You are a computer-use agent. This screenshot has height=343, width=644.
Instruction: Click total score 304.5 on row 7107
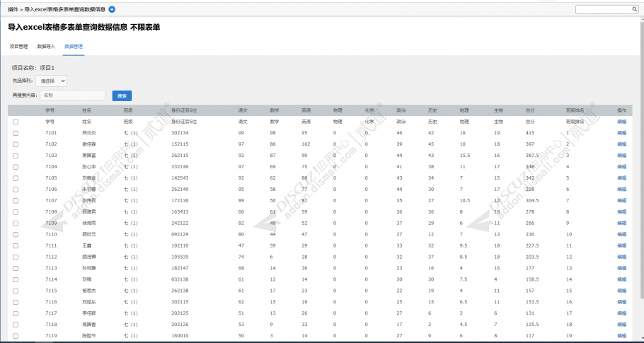(x=532, y=201)
